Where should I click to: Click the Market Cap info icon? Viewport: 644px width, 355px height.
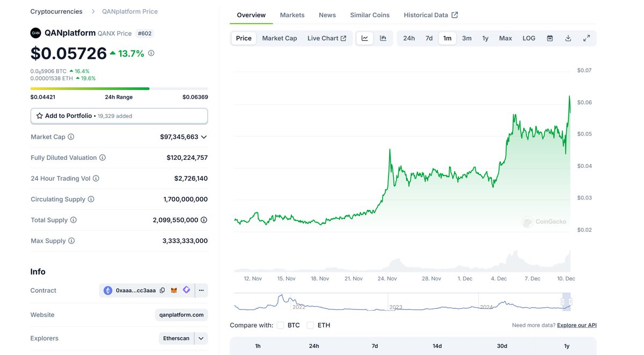tap(71, 137)
